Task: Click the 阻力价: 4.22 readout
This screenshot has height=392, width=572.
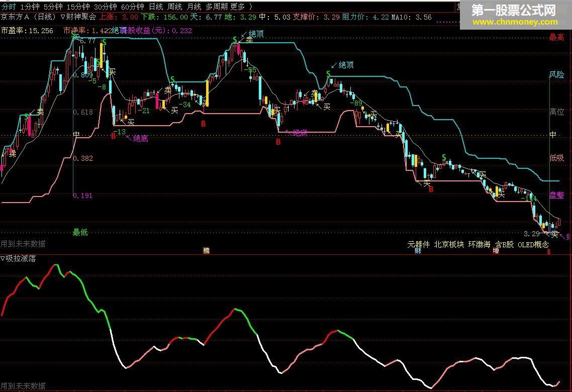Action: [365, 17]
